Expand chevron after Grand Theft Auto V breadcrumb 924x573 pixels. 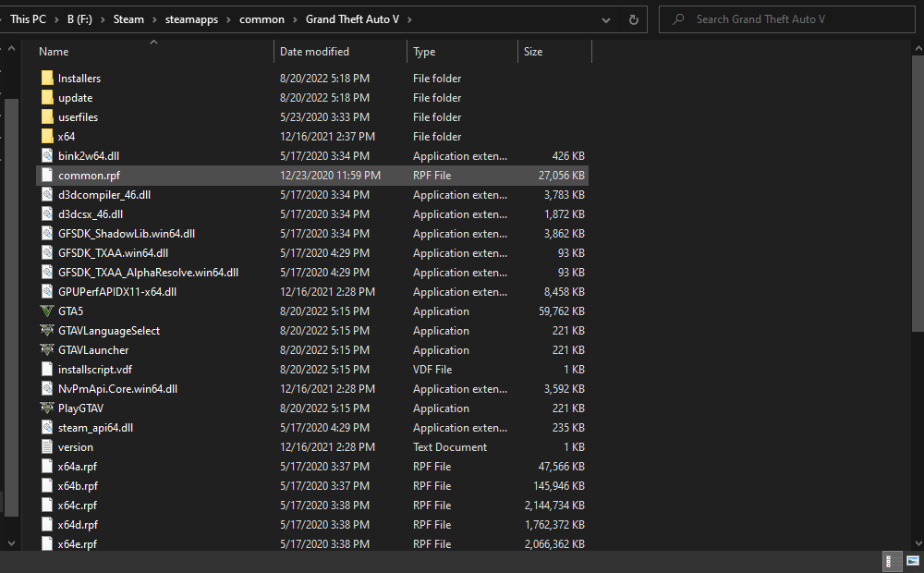click(409, 19)
